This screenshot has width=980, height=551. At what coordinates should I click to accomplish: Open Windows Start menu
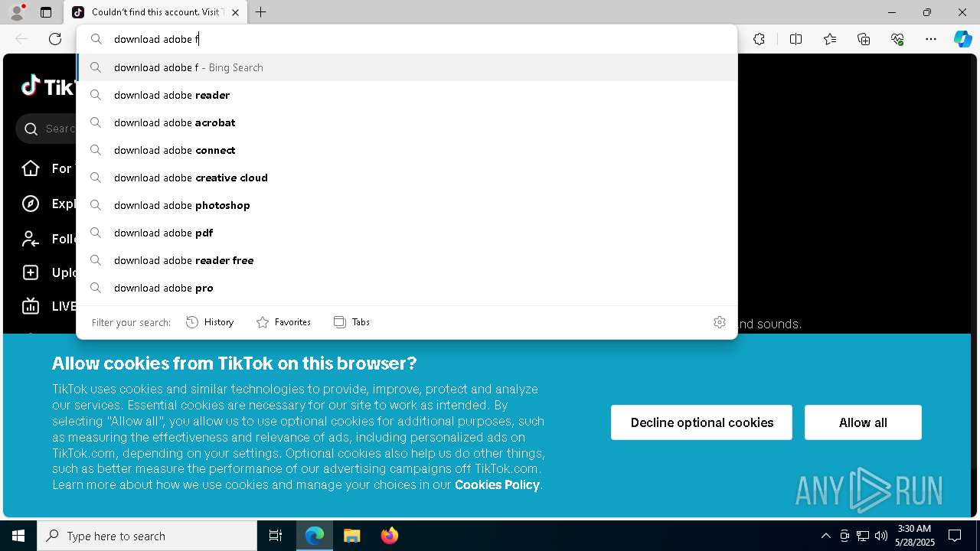pyautogui.click(x=18, y=536)
